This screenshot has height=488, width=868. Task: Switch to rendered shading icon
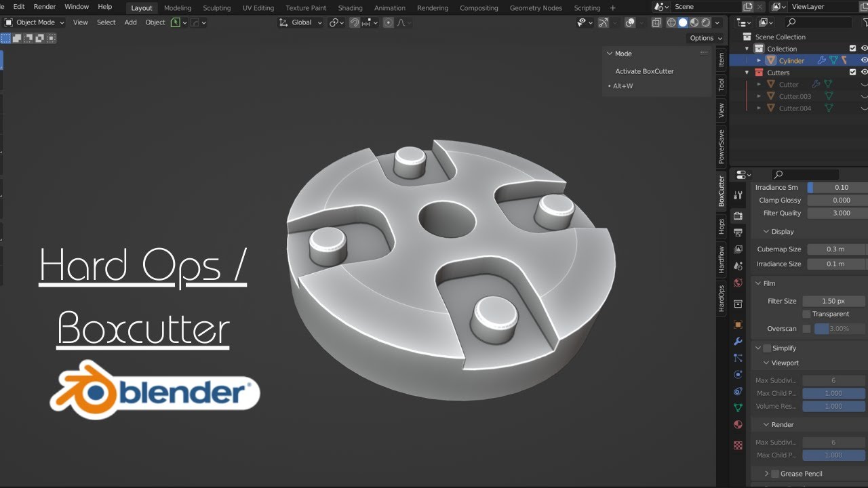click(x=706, y=22)
